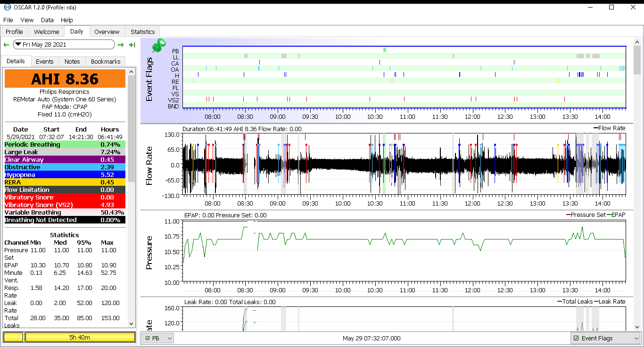The width and height of the screenshot is (644, 347).
Task: Open the Event Flags dropdown at bottom right
Action: point(605,338)
